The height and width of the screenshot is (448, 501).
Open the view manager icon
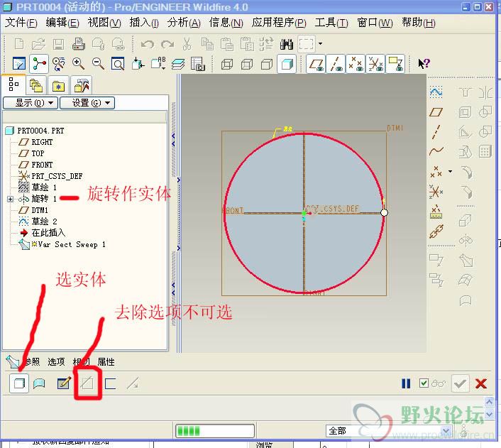click(x=198, y=64)
